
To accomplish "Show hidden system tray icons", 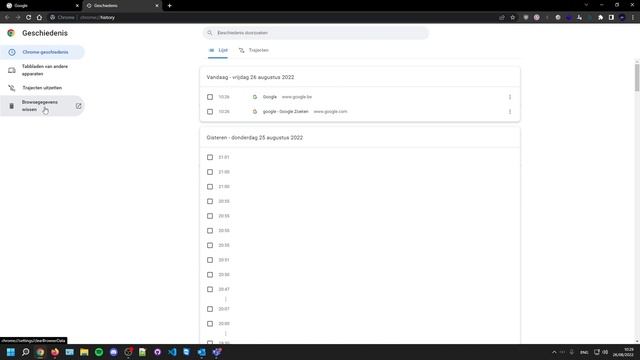I will click(554, 352).
